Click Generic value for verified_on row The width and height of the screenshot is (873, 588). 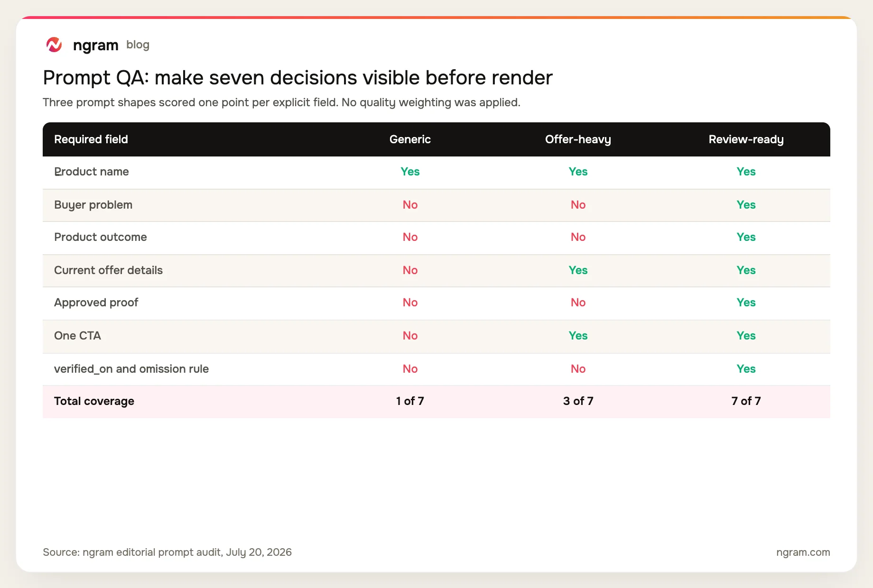pyautogui.click(x=410, y=369)
